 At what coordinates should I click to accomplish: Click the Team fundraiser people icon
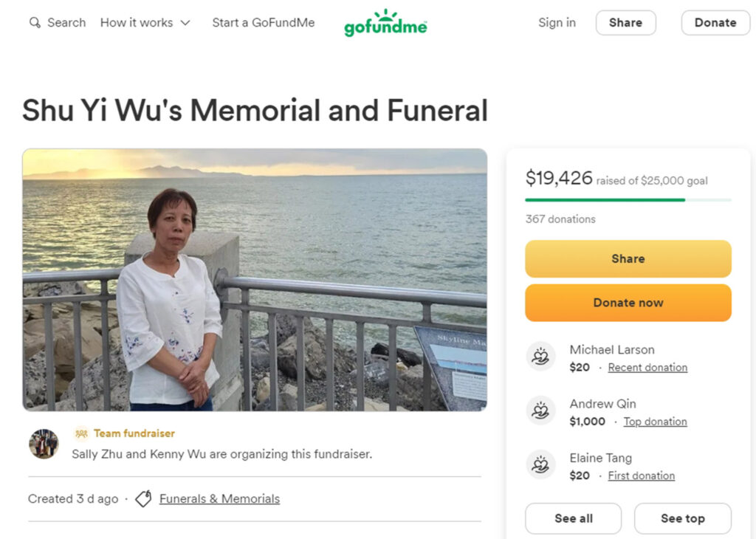coord(81,433)
